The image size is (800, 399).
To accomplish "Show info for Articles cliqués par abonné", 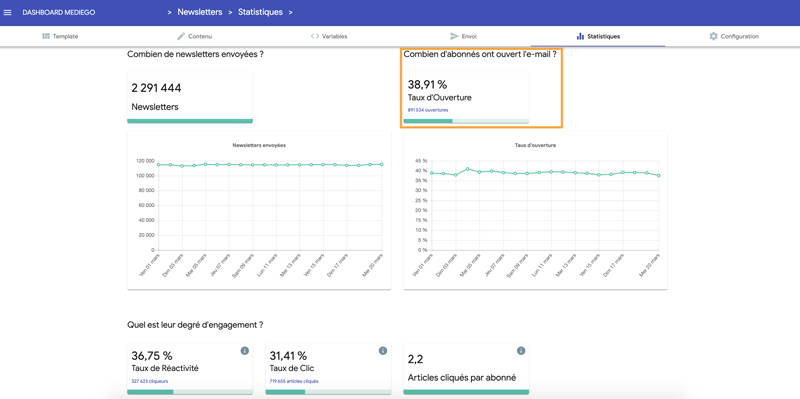I will coord(521,351).
